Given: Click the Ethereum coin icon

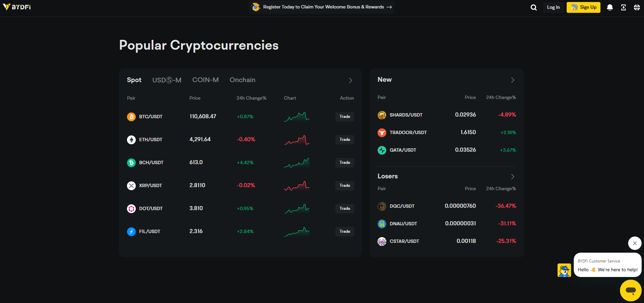Looking at the screenshot, I should tap(131, 140).
